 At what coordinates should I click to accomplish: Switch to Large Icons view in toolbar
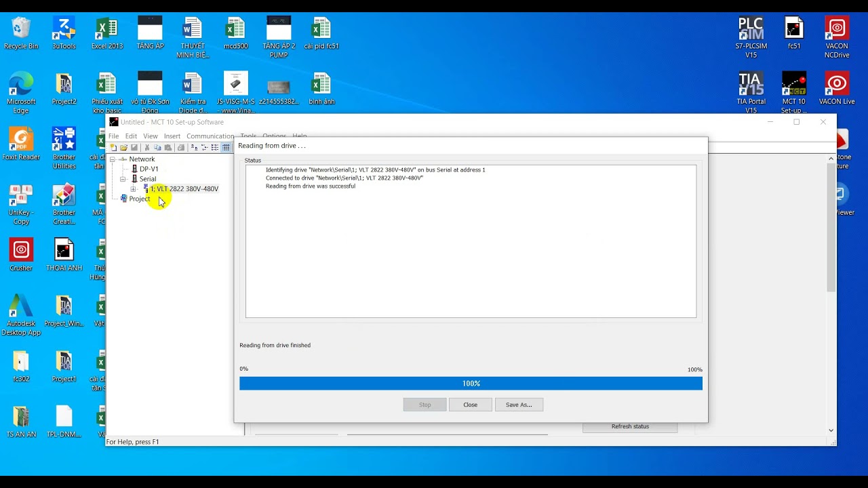pyautogui.click(x=194, y=147)
